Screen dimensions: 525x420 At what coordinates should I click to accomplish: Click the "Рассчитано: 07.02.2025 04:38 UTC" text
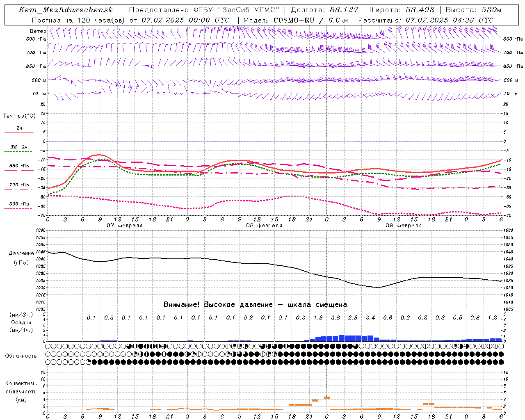426,20
